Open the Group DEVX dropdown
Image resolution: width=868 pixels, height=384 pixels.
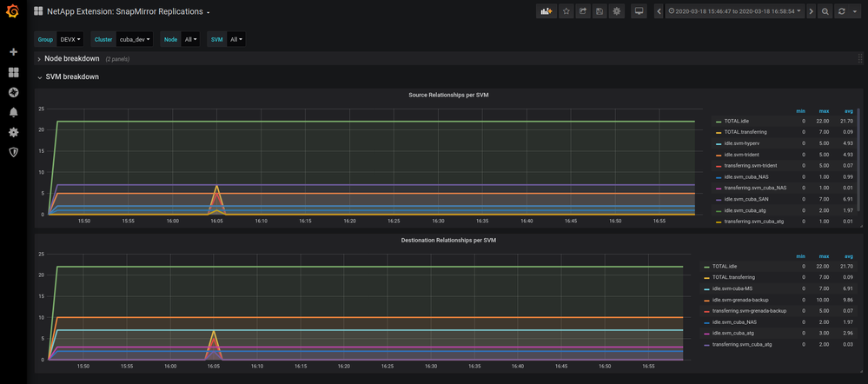[x=70, y=39]
